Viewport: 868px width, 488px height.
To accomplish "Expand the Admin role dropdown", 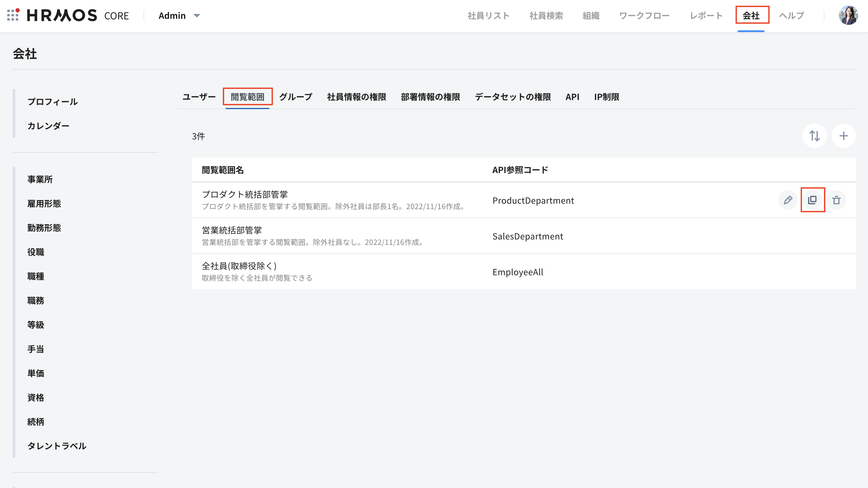I will coord(179,15).
